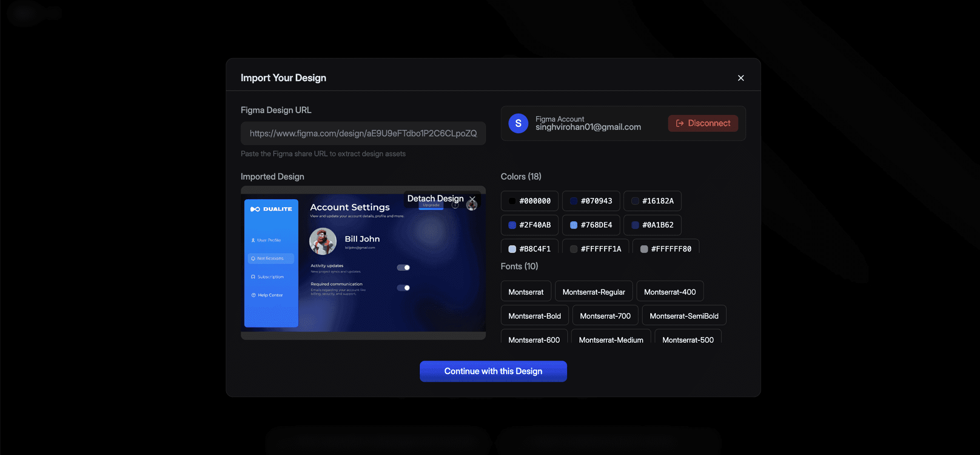
Task: Select the Montserrat-400 font tag
Action: (x=669, y=292)
